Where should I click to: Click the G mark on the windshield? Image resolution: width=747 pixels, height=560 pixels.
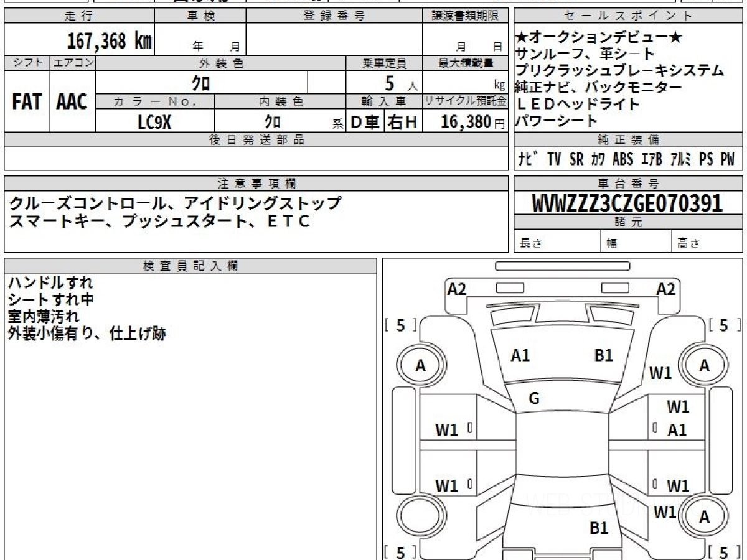click(x=533, y=398)
